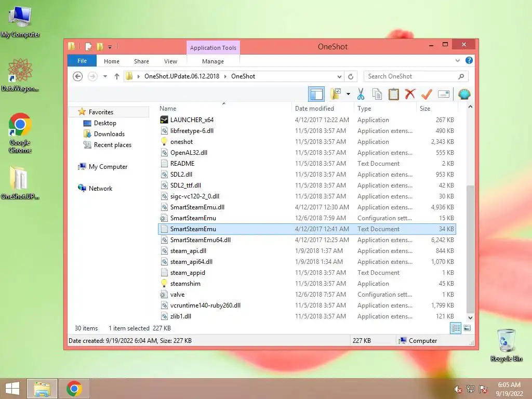Click the scissors Cut icon
This screenshot has width=532, height=399.
point(361,95)
